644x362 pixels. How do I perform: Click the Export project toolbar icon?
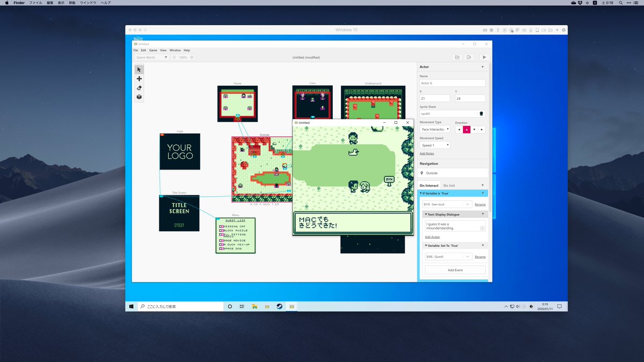[469, 57]
